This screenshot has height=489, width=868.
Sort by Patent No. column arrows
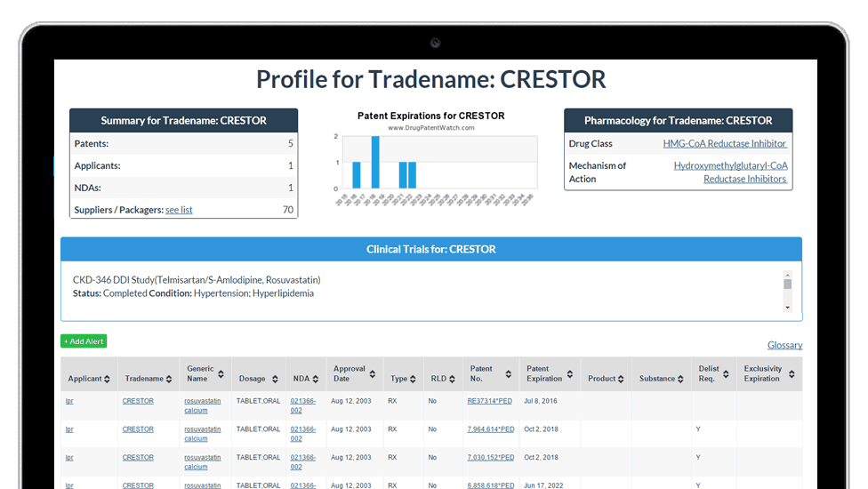pyautogui.click(x=509, y=374)
